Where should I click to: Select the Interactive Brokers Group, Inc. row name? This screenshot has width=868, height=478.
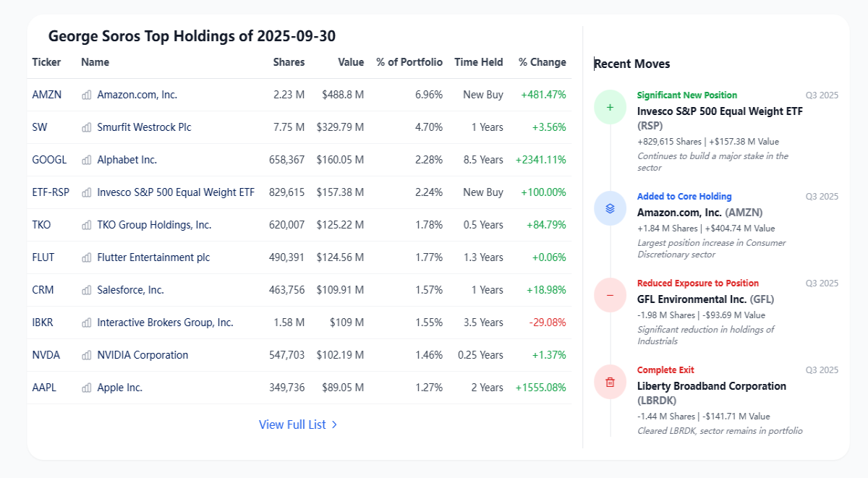click(x=165, y=323)
